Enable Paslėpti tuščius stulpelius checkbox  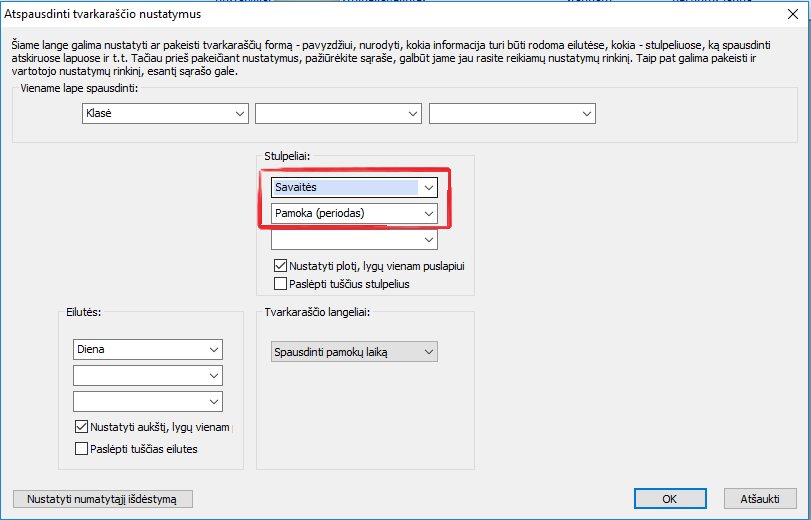click(x=281, y=284)
